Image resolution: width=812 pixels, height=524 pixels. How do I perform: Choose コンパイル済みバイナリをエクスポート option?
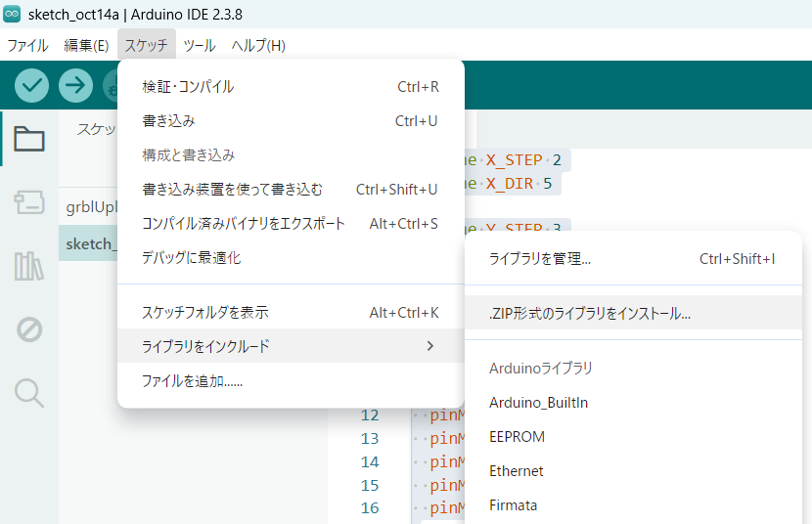click(x=244, y=224)
